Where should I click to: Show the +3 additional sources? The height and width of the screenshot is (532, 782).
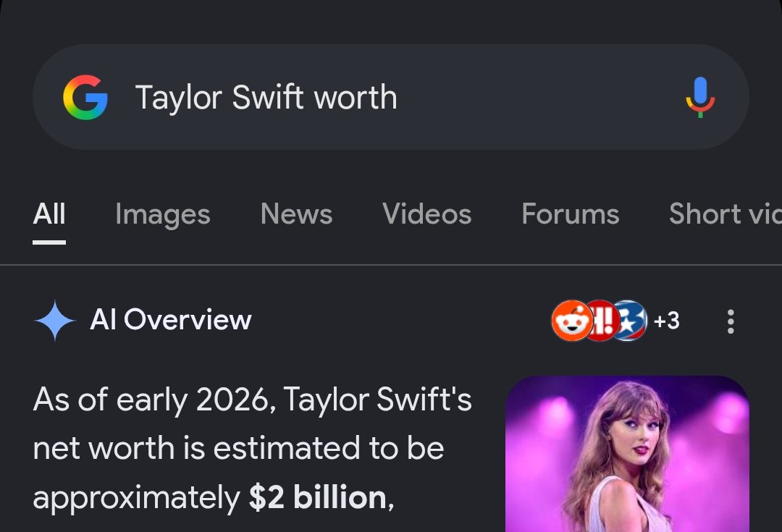coord(666,321)
